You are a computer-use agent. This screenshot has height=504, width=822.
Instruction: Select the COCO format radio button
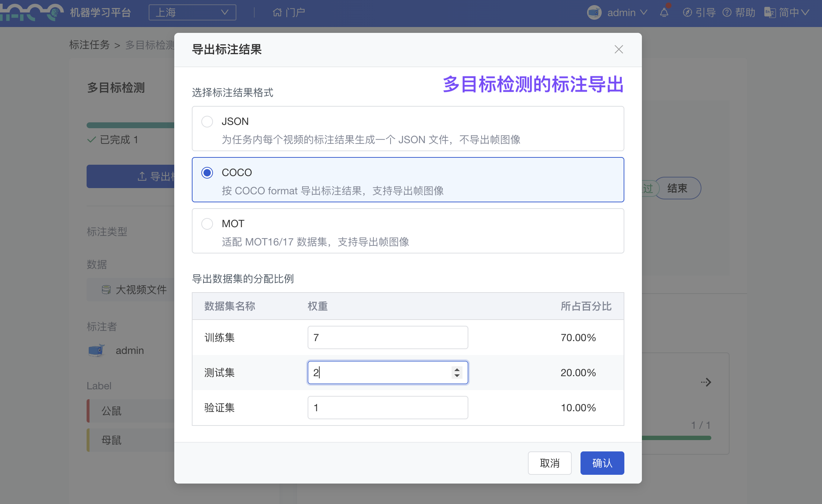[x=207, y=172]
